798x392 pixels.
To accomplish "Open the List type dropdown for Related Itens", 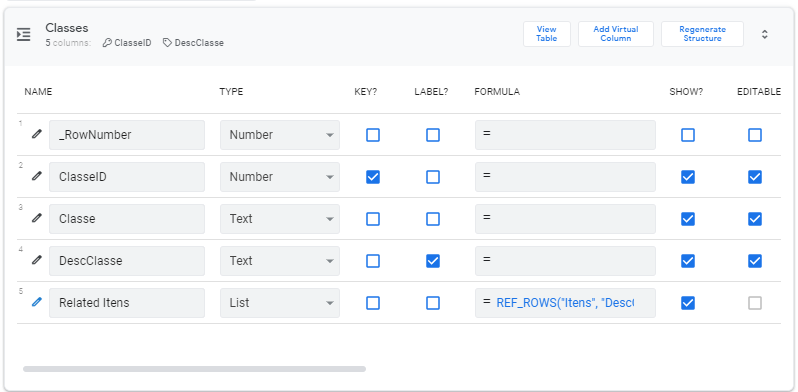I will pyautogui.click(x=280, y=302).
